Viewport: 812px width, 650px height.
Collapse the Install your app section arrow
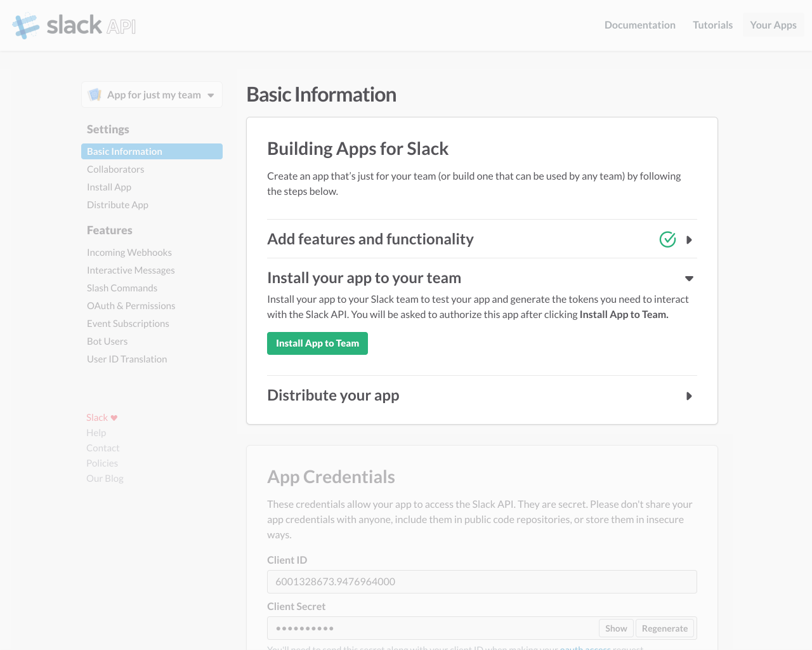pos(689,279)
